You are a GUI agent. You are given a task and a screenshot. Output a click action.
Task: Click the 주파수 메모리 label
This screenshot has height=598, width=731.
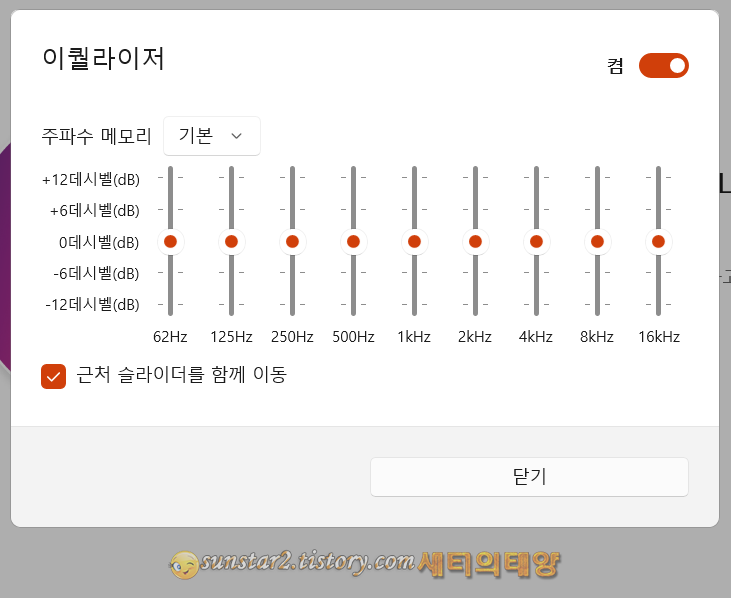tap(97, 136)
